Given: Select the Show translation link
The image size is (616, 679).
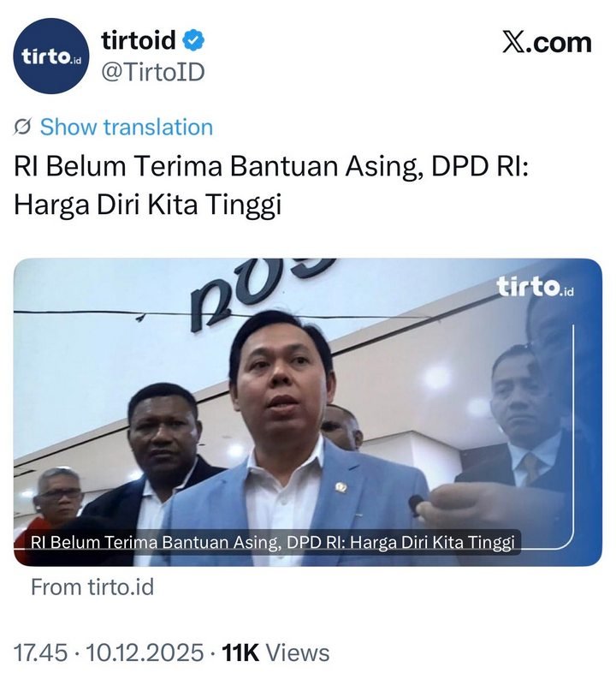Looking at the screenshot, I should pyautogui.click(x=127, y=128).
